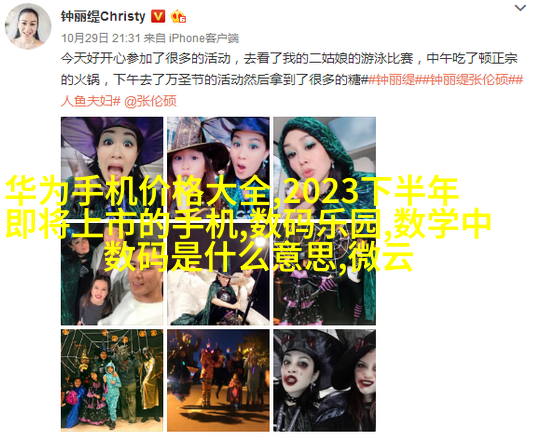The width and height of the screenshot is (536, 439).
Task: Open the #钟丽缇# hashtag topic
Action: pyautogui.click(x=392, y=79)
